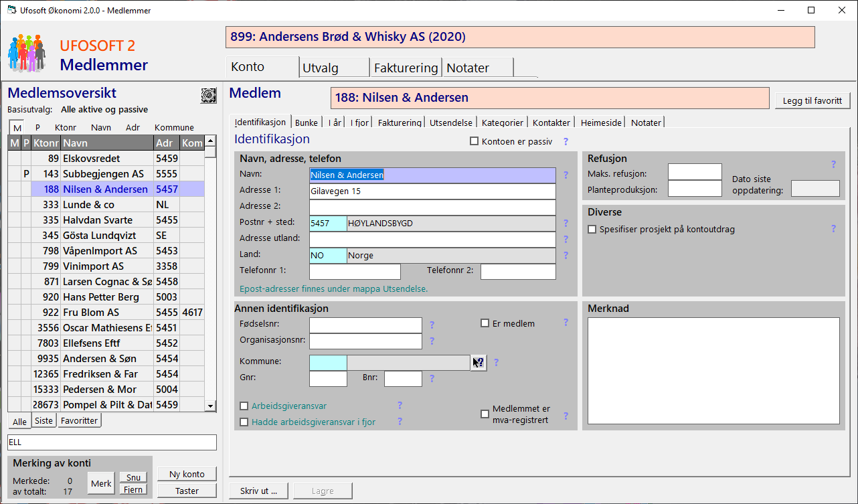Select member row Pedersen & Mor

106,390
